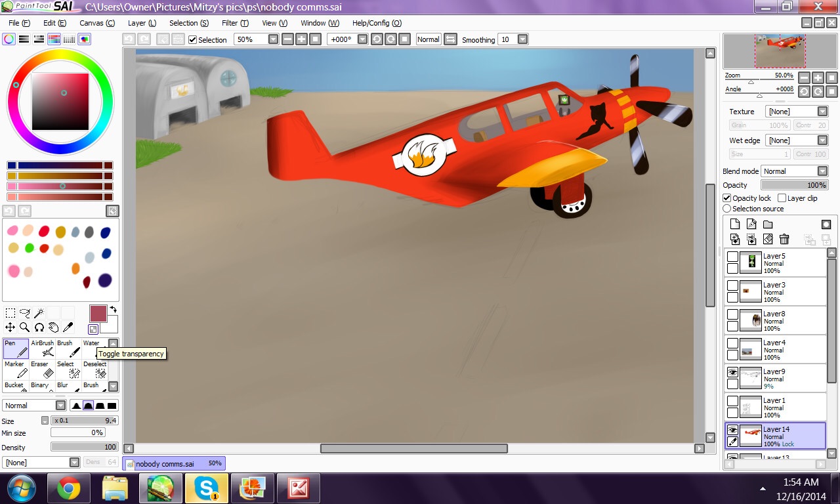Hide Layer14 with its eye icon
The width and height of the screenshot is (840, 504).
click(733, 430)
